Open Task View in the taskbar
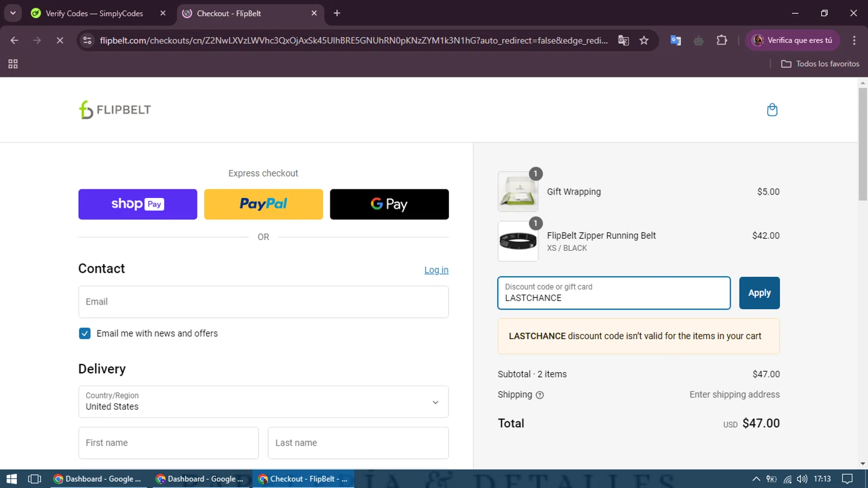868x488 pixels. pyautogui.click(x=35, y=479)
